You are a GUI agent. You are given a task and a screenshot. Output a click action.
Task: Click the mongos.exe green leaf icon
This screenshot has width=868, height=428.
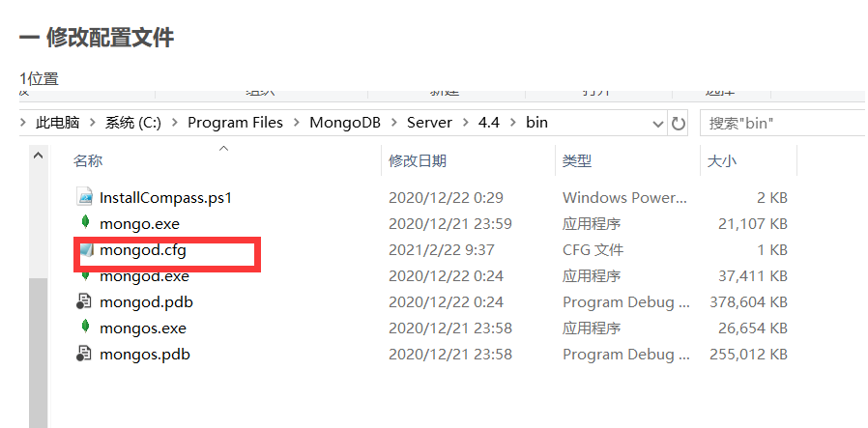tap(85, 327)
